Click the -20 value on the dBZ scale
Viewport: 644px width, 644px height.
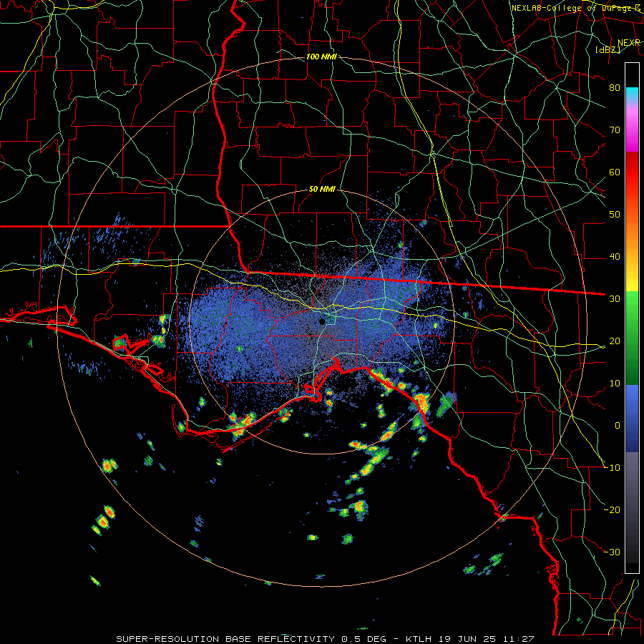(612, 509)
